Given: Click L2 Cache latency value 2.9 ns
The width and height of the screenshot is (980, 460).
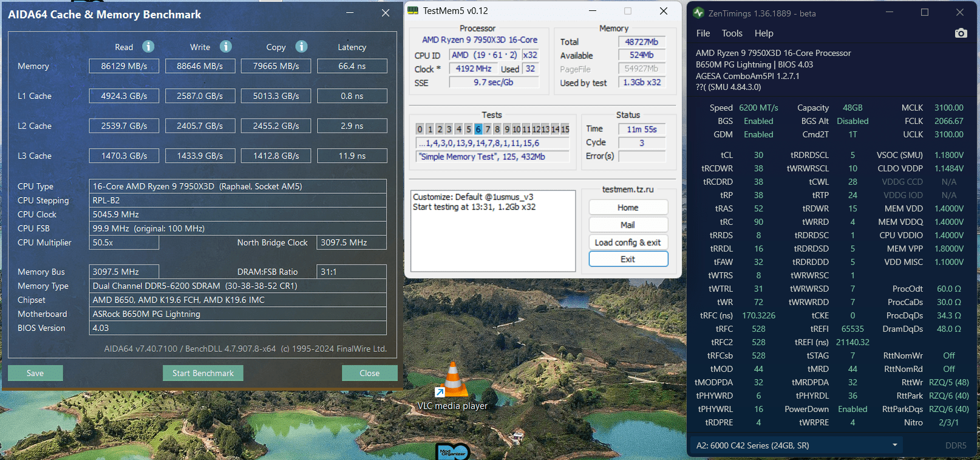Looking at the screenshot, I should pos(352,126).
